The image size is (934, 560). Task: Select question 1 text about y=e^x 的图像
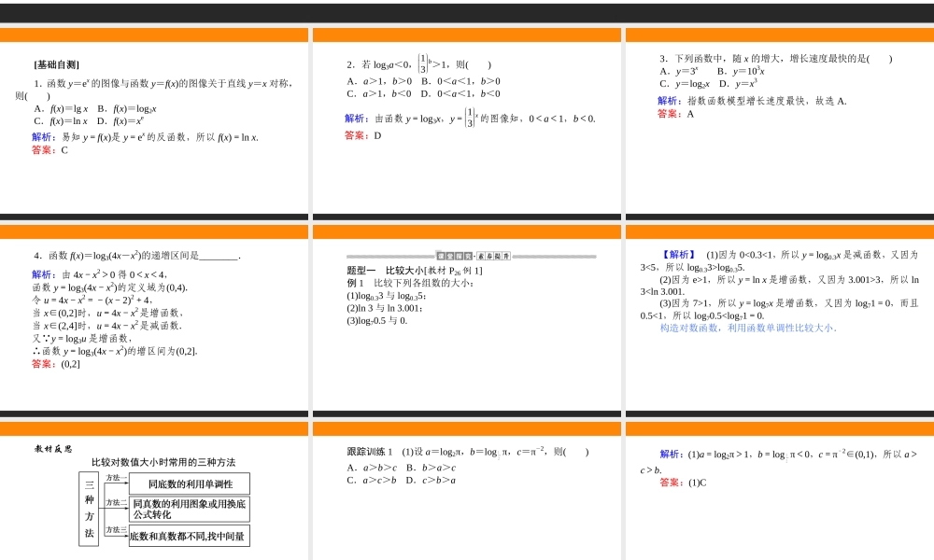(155, 90)
